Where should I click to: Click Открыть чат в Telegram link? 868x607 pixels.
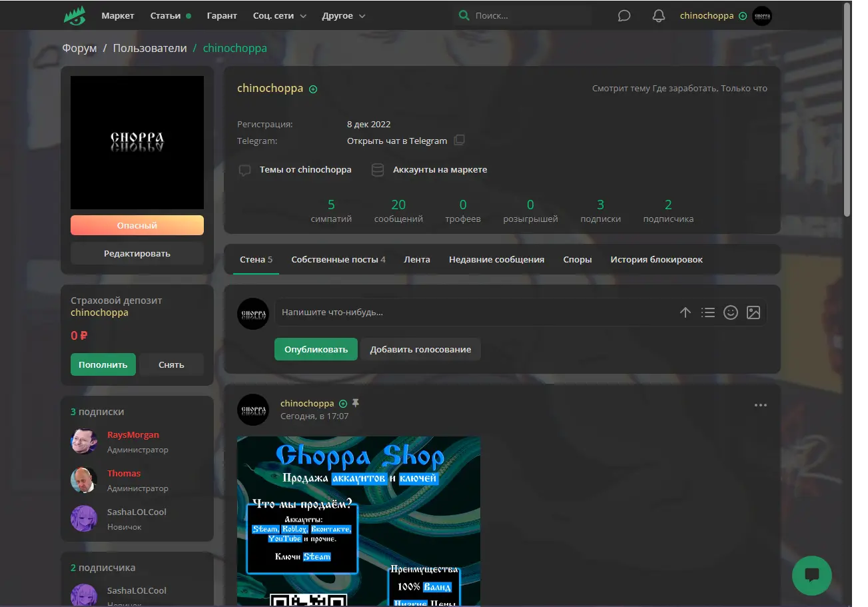[397, 141]
